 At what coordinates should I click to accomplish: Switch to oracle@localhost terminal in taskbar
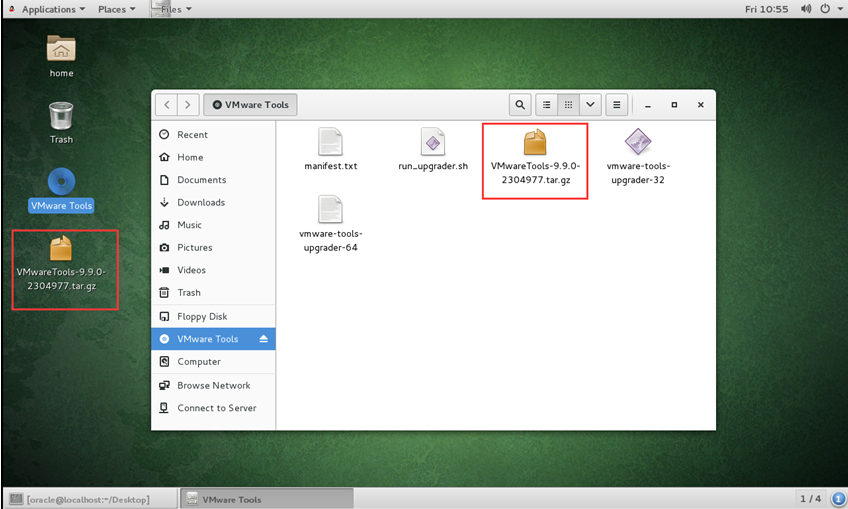pyautogui.click(x=91, y=499)
